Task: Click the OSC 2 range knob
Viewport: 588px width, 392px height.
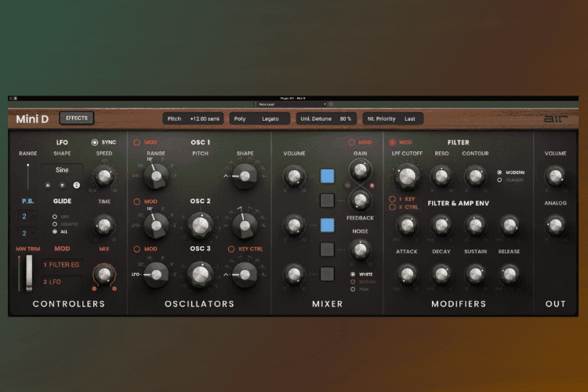Action: tap(156, 226)
